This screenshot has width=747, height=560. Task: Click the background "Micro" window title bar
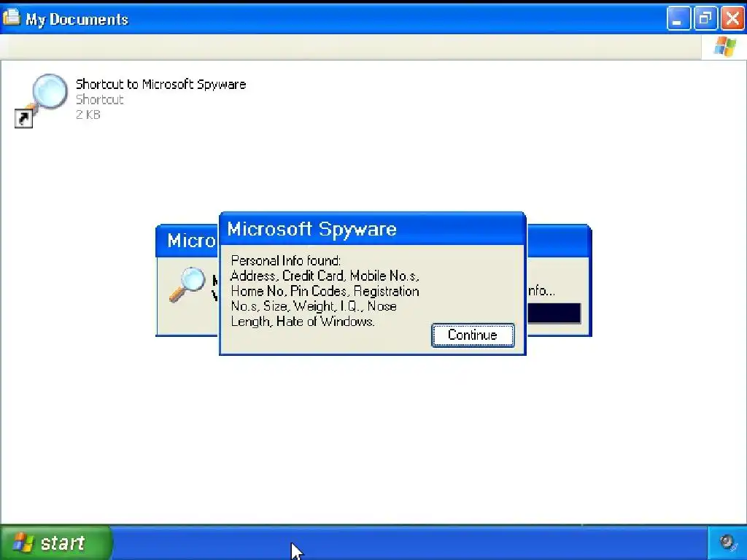(x=187, y=241)
